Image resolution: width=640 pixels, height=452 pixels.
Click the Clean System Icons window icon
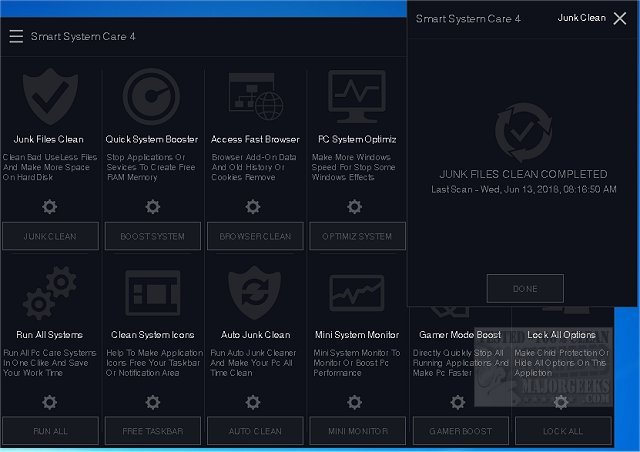click(153, 293)
